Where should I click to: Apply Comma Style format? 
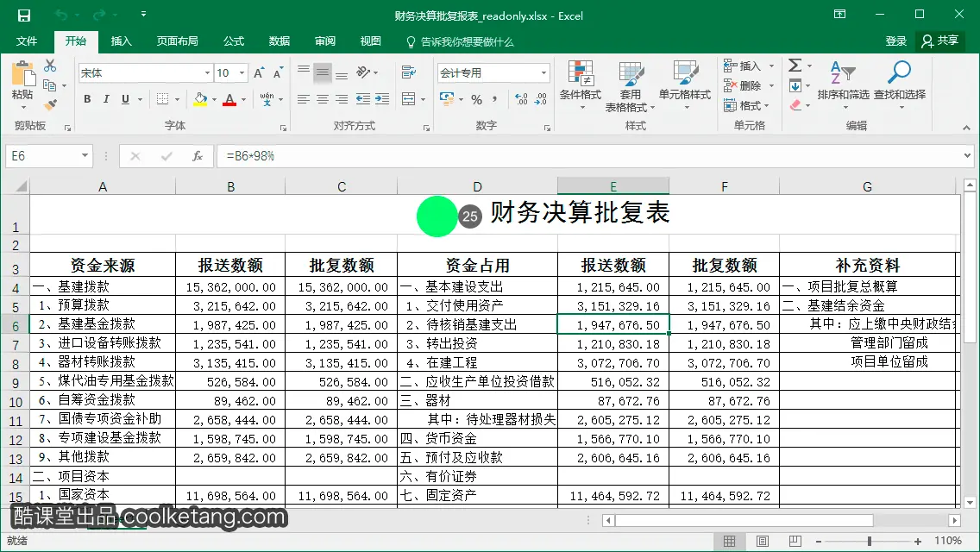[495, 99]
